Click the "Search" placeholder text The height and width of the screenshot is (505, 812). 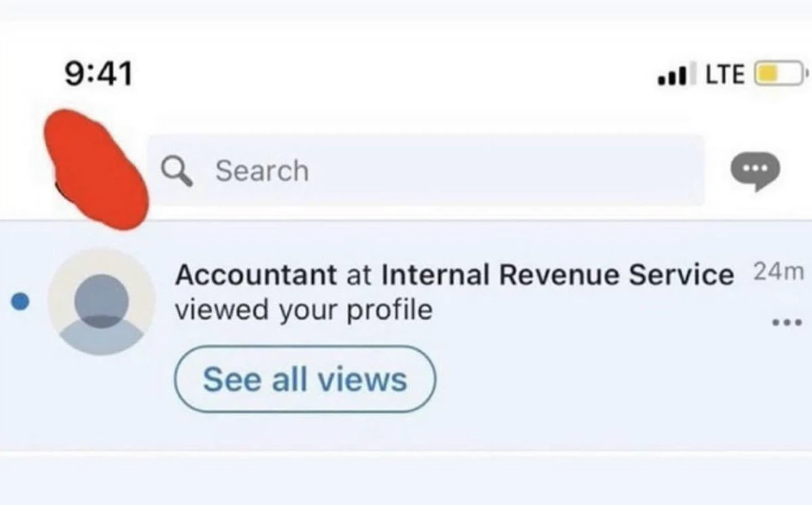[262, 170]
